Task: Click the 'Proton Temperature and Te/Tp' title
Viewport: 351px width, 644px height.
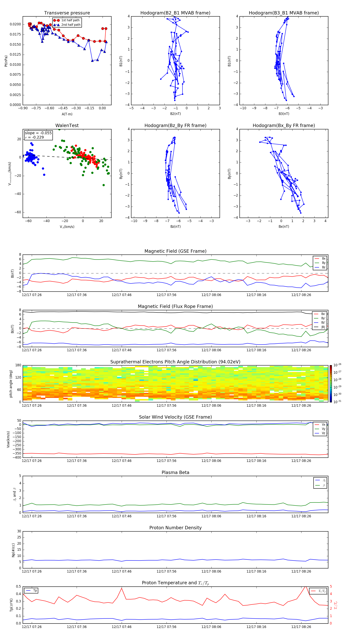Action: coord(175,583)
